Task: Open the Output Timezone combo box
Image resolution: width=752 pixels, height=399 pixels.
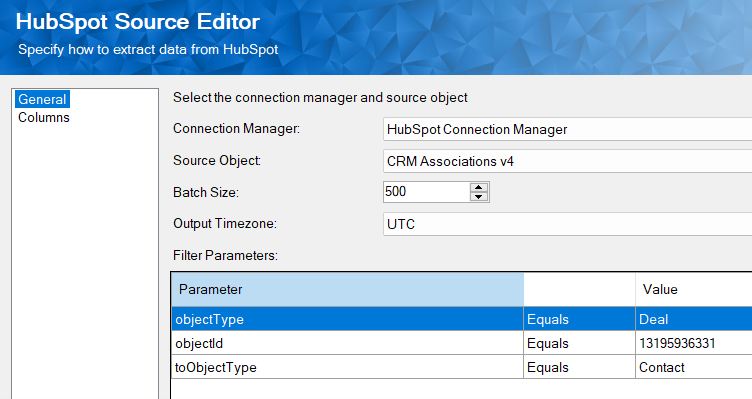Action: pyautogui.click(x=567, y=224)
